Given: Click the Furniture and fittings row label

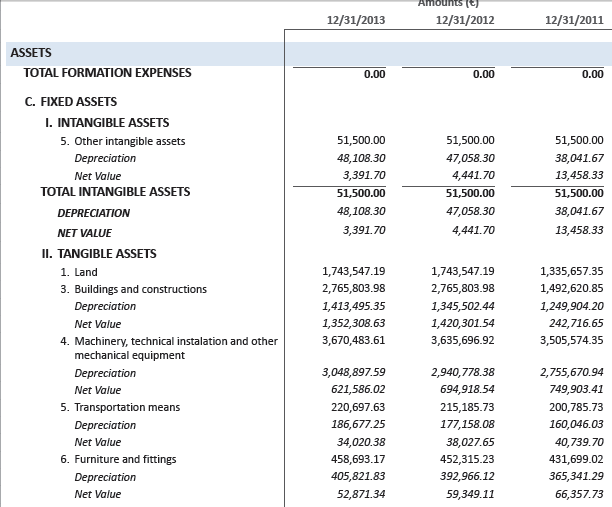Looking at the screenshot, I should click(x=124, y=459).
